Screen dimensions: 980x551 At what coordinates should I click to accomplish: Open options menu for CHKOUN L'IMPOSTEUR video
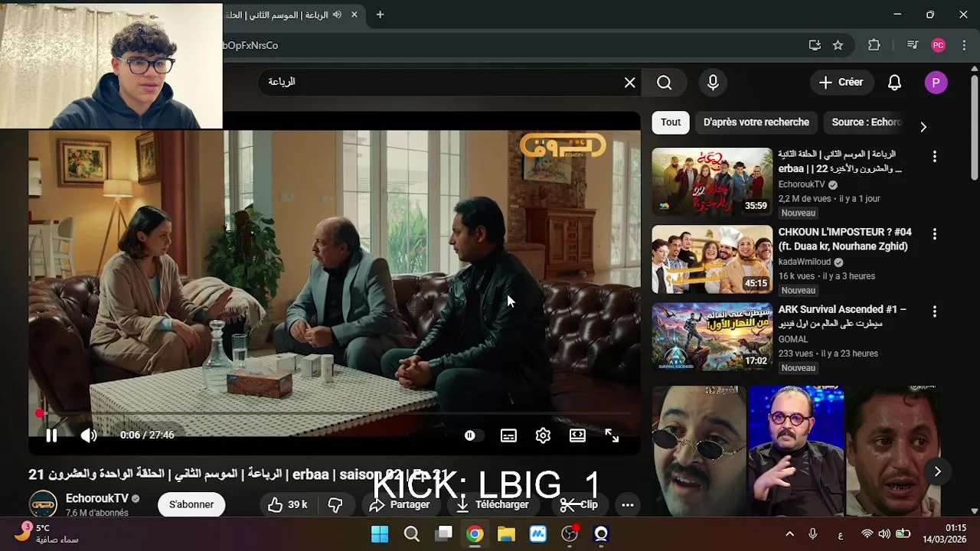pyautogui.click(x=934, y=233)
